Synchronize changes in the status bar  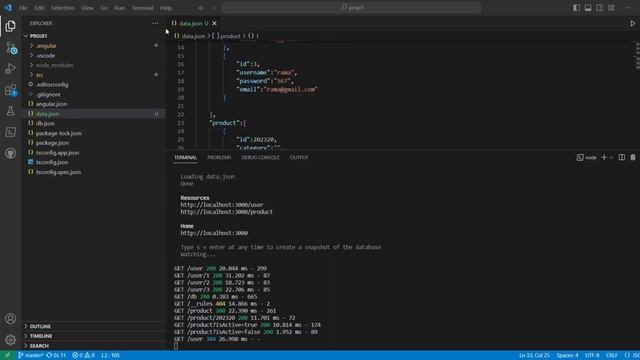tap(56, 355)
